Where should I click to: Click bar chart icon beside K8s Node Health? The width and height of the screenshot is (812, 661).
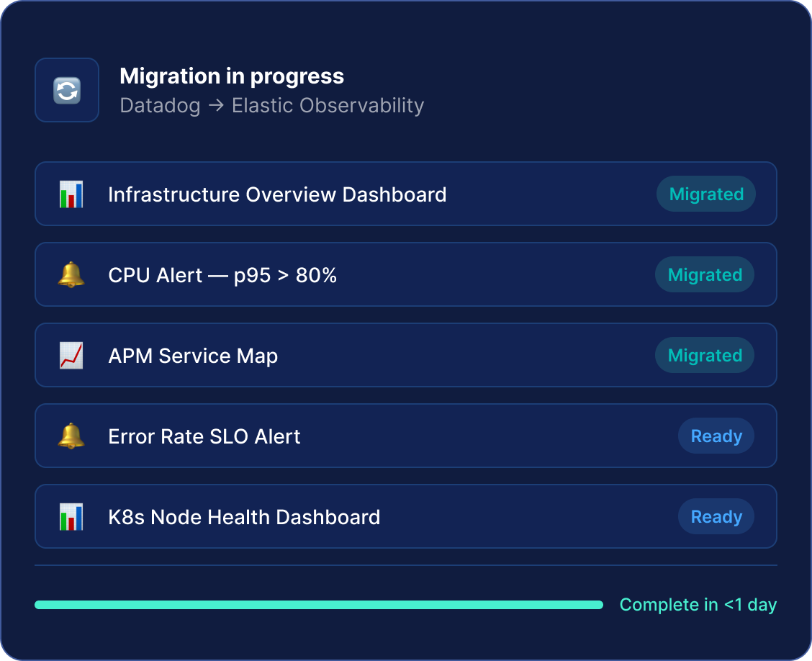coord(71,517)
